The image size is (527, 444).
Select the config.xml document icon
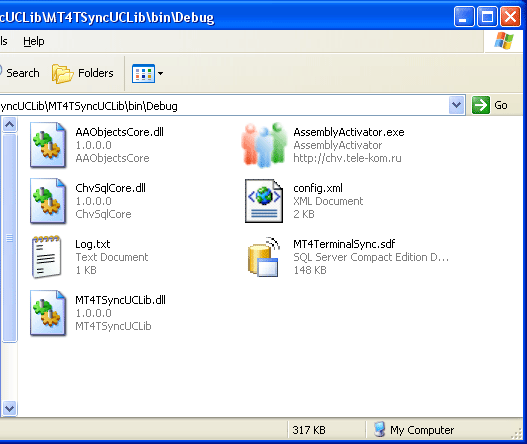click(264, 201)
